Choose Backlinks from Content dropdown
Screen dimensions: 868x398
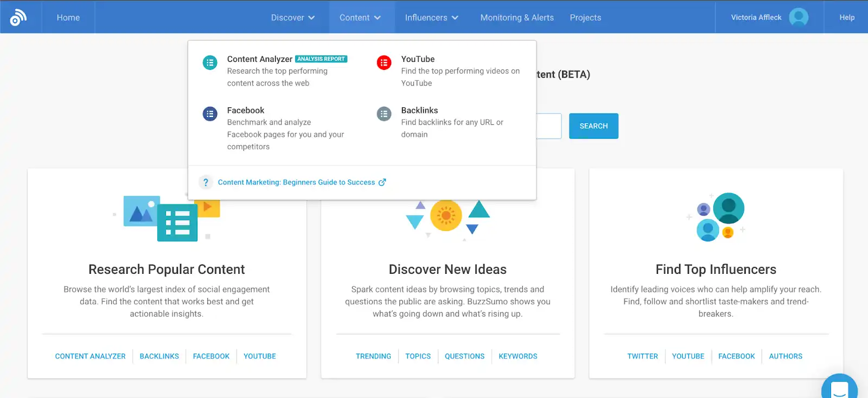coord(419,110)
